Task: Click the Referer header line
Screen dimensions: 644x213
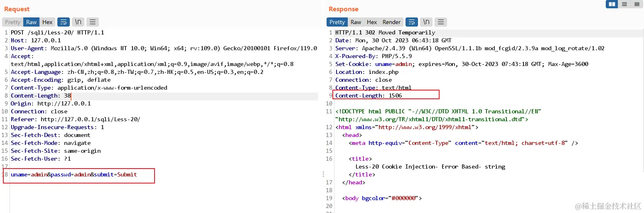Action: pyautogui.click(x=76, y=119)
